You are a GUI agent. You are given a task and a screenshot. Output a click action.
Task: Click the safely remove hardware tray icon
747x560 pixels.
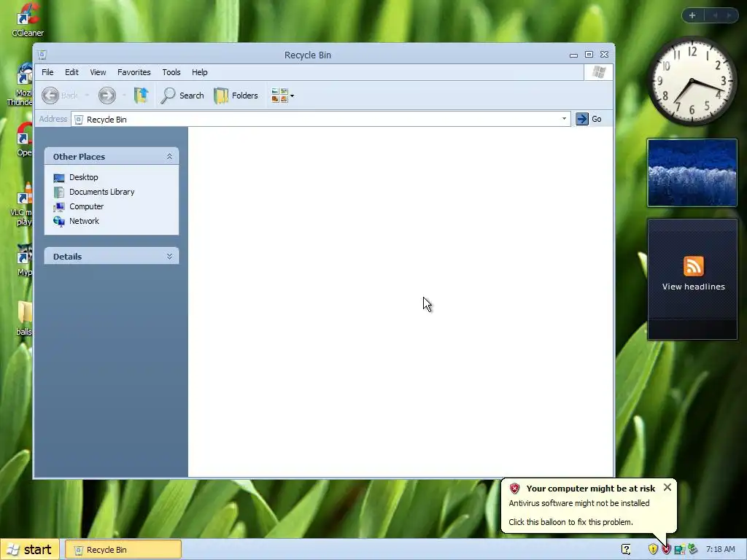tap(693, 550)
